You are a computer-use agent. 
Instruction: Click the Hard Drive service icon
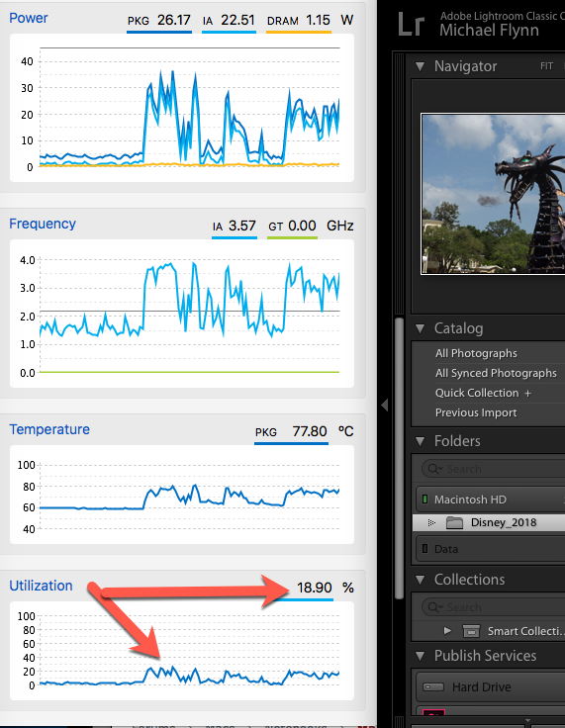pos(433,687)
